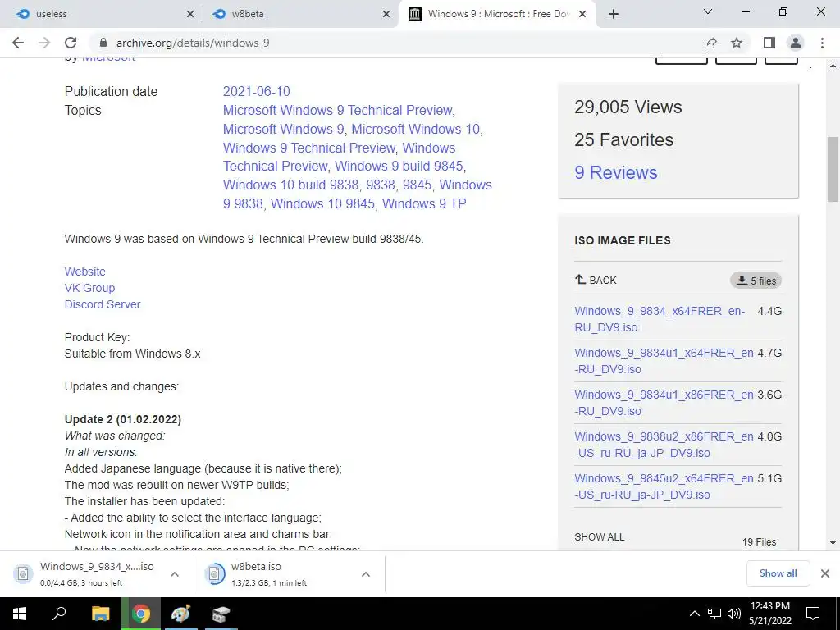Screen dimensions: 840x630
Task: Download Windows_9_9834_x64FRER_en-RU_DV9.iso
Action: coord(660,319)
